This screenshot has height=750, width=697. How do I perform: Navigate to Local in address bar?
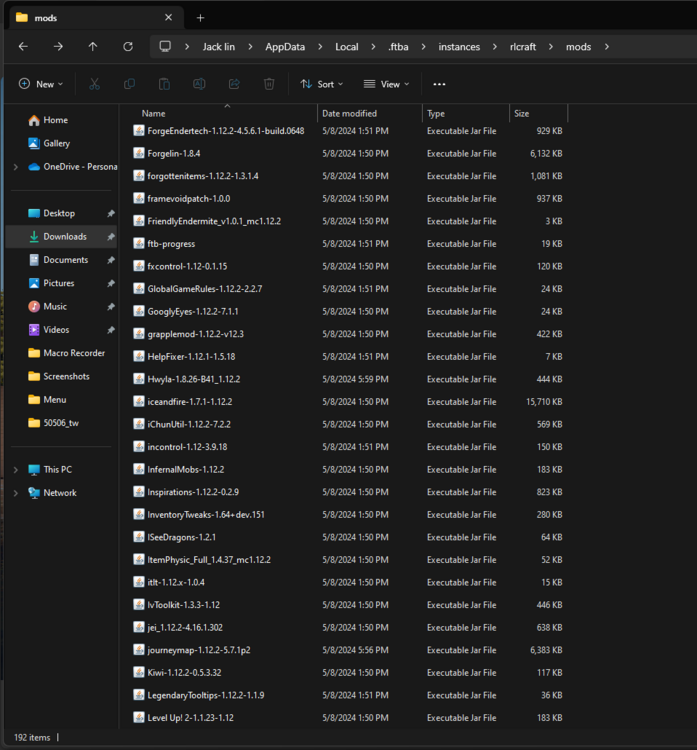pos(346,47)
